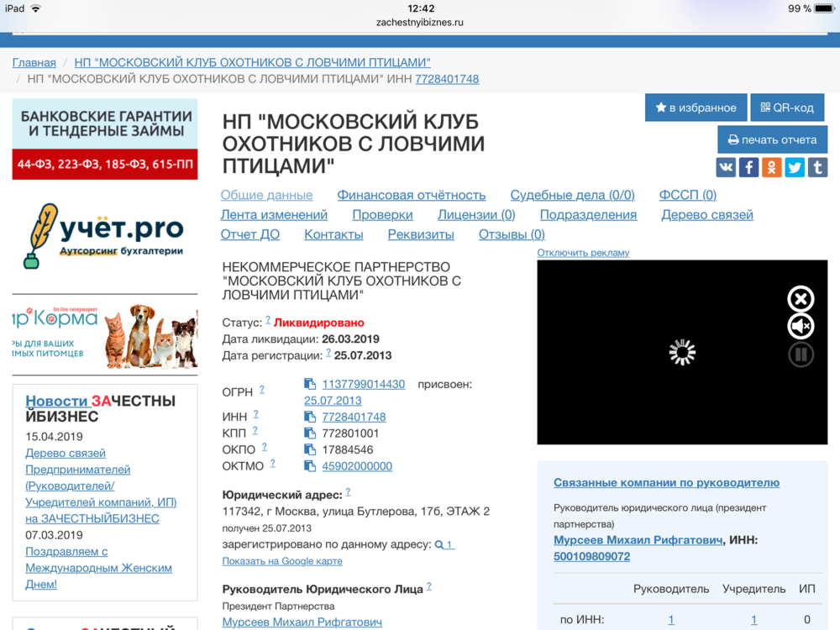Screen dimensions: 840x630
Task: Copy the ОГРН number icon
Action: pos(310,384)
